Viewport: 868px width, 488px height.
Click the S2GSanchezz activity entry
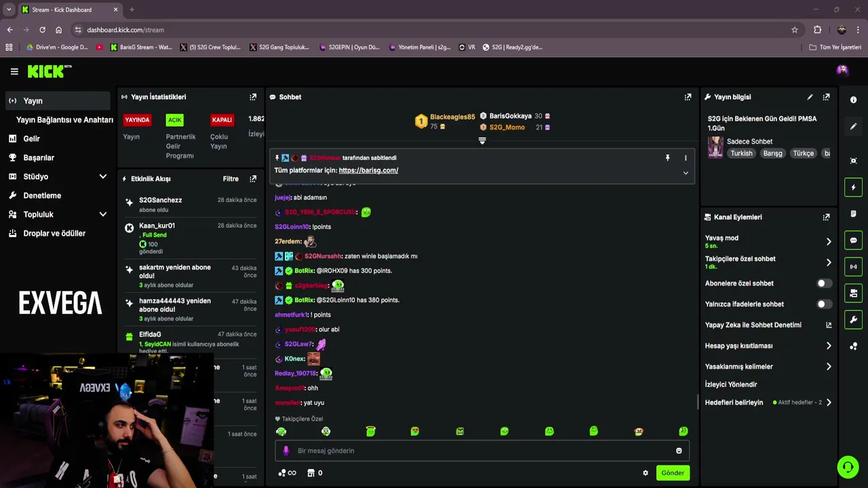coord(190,205)
